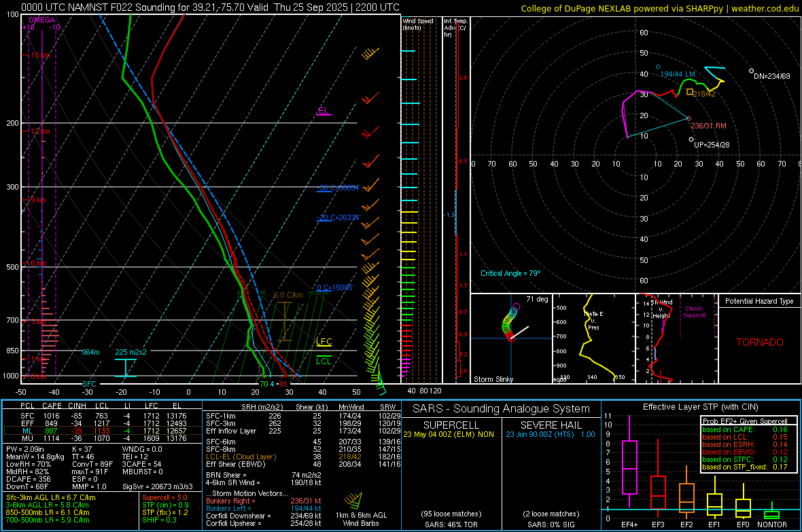
Task: Click 'Effective Layer STP (with CIN)' title
Action: pyautogui.click(x=700, y=407)
